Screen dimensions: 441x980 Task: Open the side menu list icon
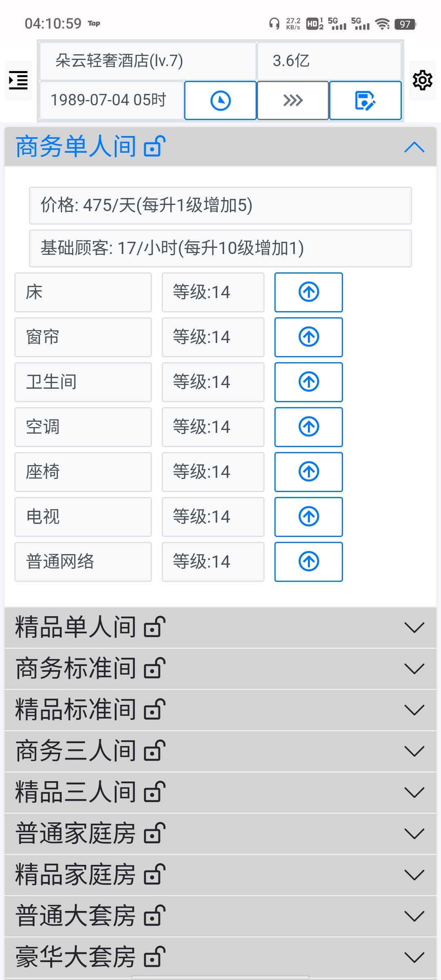pyautogui.click(x=18, y=80)
